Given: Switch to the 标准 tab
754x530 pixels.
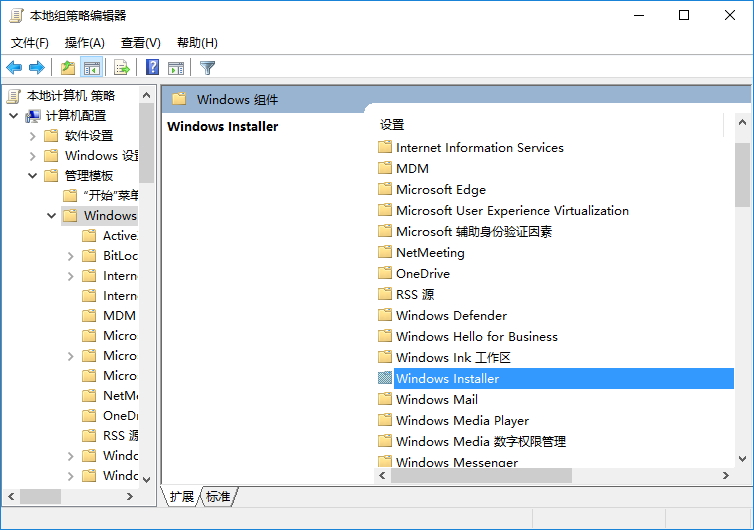Looking at the screenshot, I should (x=218, y=497).
